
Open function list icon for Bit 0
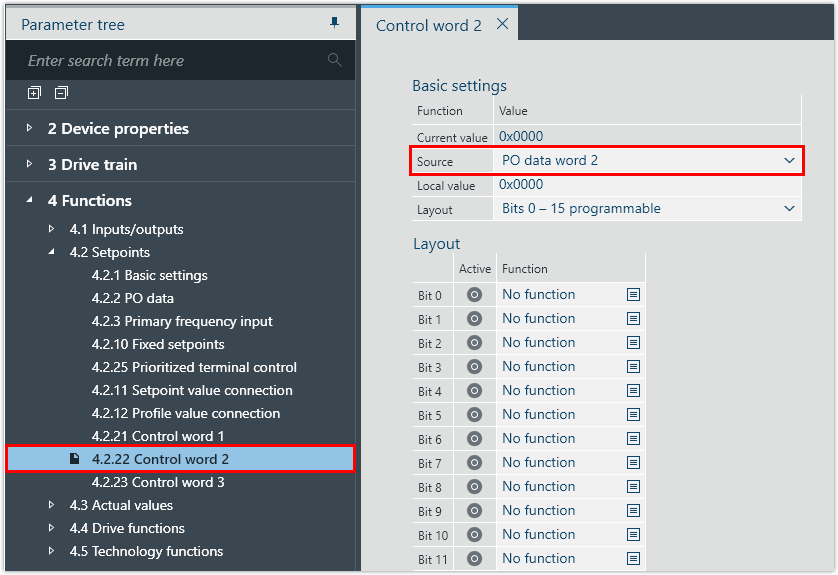pos(633,295)
